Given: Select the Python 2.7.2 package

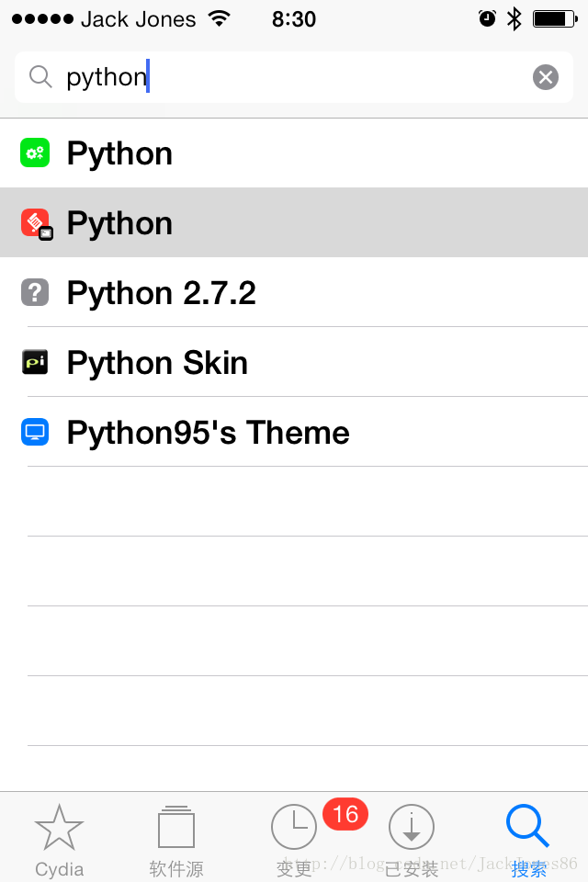Looking at the screenshot, I should (294, 292).
